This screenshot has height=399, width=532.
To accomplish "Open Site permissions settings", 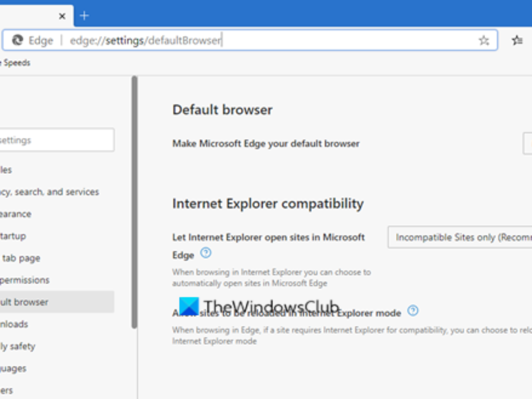I will [25, 280].
